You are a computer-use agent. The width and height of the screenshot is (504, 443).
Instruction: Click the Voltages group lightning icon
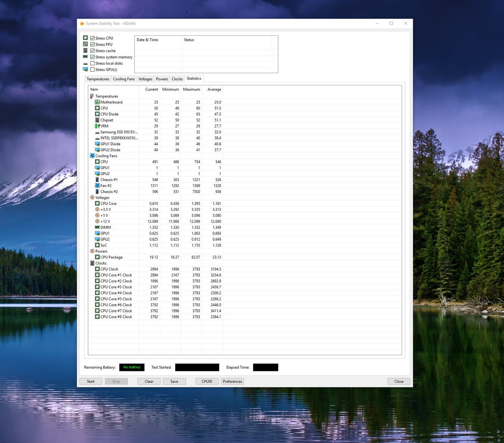(x=92, y=198)
